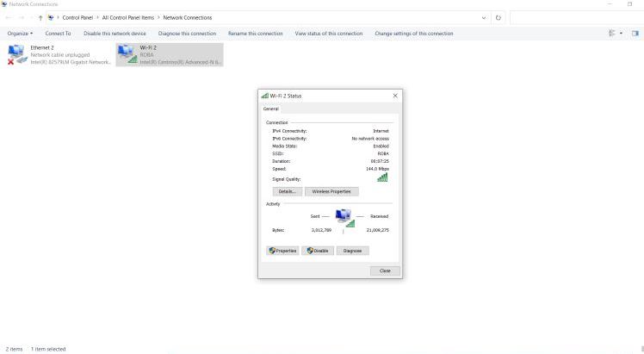The height and width of the screenshot is (354, 644).
Task: Click the Media State Enabled value
Action: tap(381, 146)
